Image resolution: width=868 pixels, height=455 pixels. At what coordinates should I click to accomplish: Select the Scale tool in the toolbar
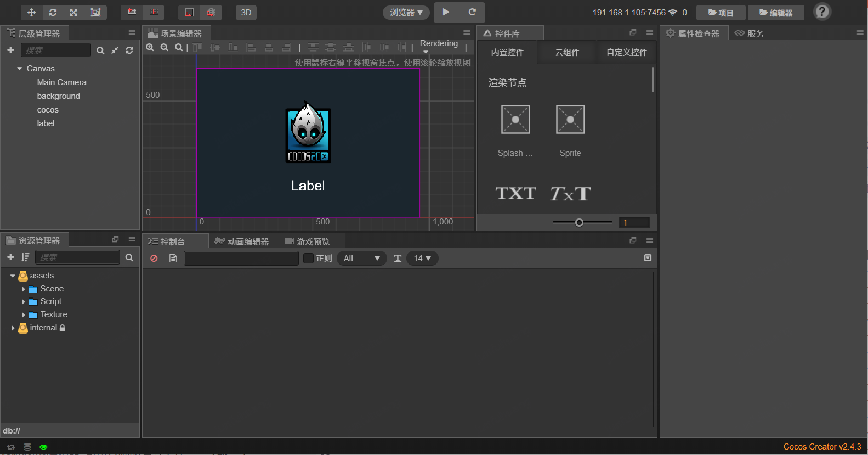click(x=73, y=12)
